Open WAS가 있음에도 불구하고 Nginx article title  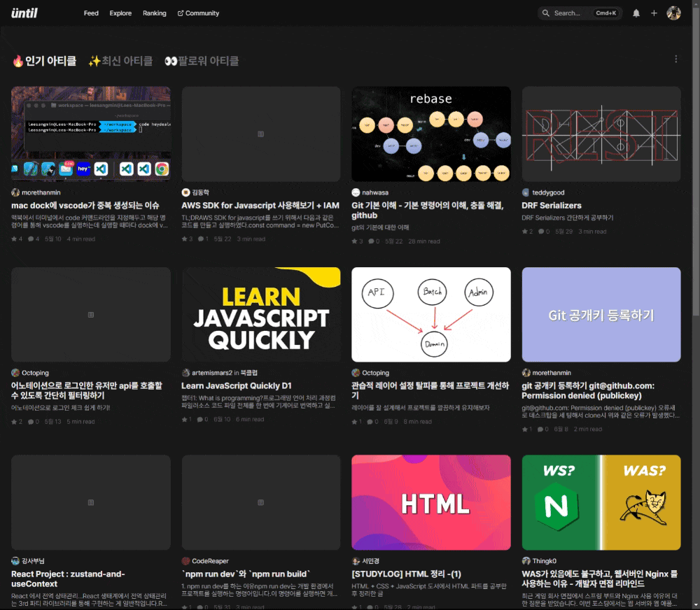[x=599, y=579]
